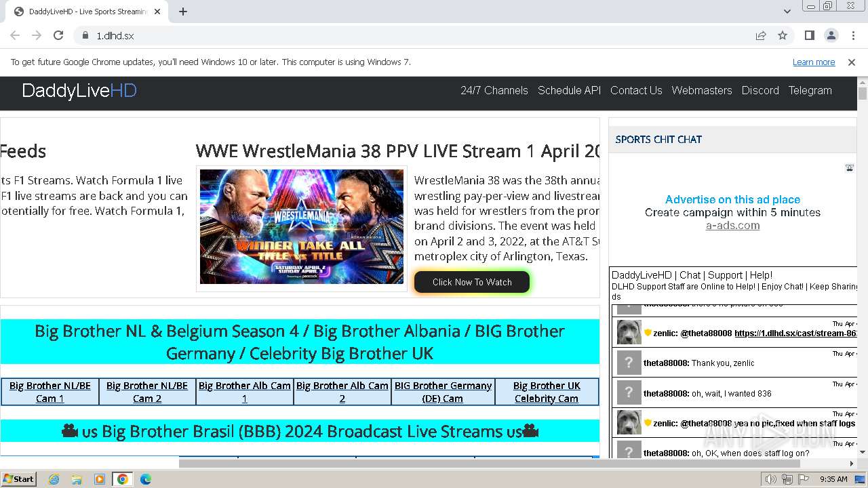Open the WWE WrestleMania 38 PPV headline
Screen dimensions: 868x488
[x=397, y=151]
